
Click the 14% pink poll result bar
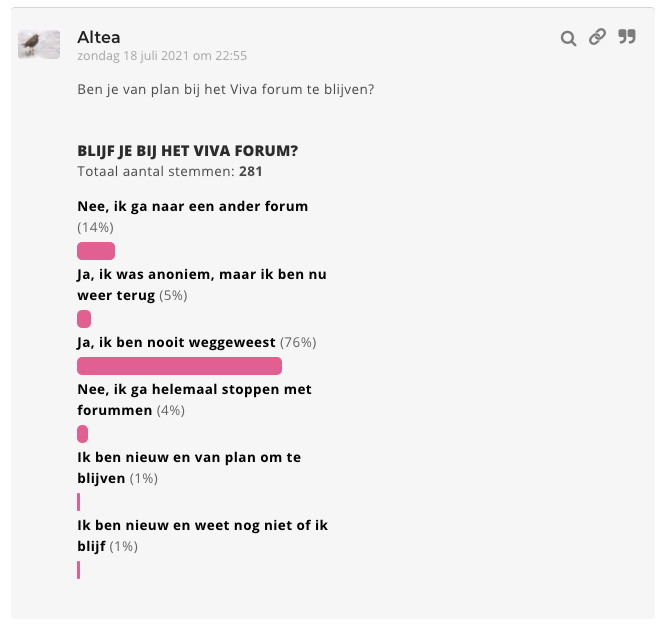pos(96,251)
